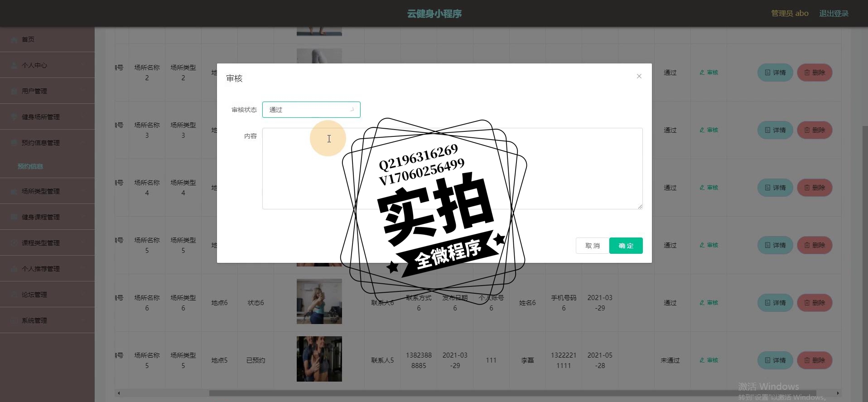Click the home icon beside 首页
The image size is (868, 402).
point(14,39)
